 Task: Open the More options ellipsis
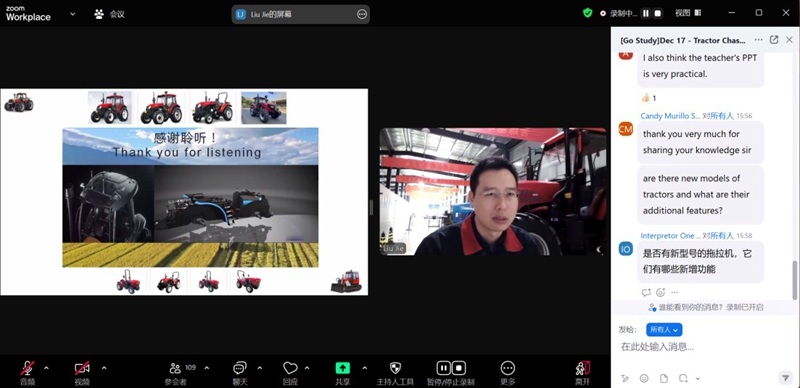click(508, 368)
